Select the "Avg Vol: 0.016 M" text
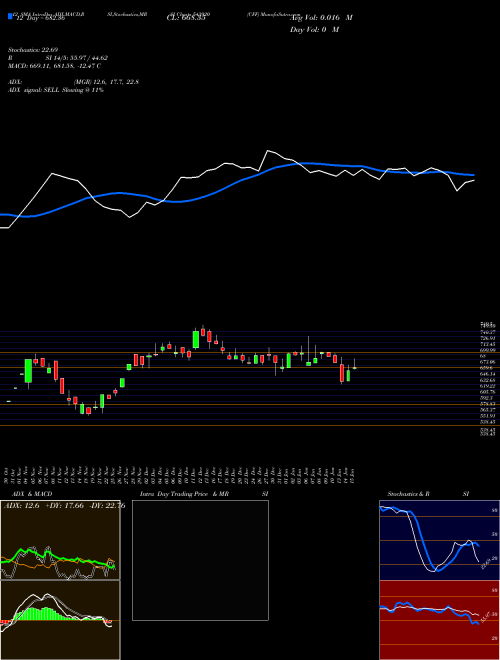This screenshot has height=660, width=500. pyautogui.click(x=321, y=18)
